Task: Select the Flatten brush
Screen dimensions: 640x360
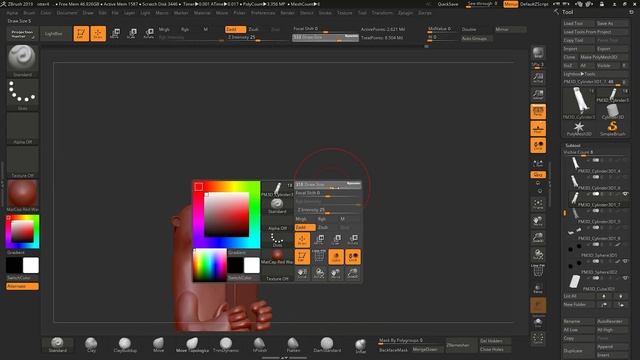Action: [x=293, y=345]
